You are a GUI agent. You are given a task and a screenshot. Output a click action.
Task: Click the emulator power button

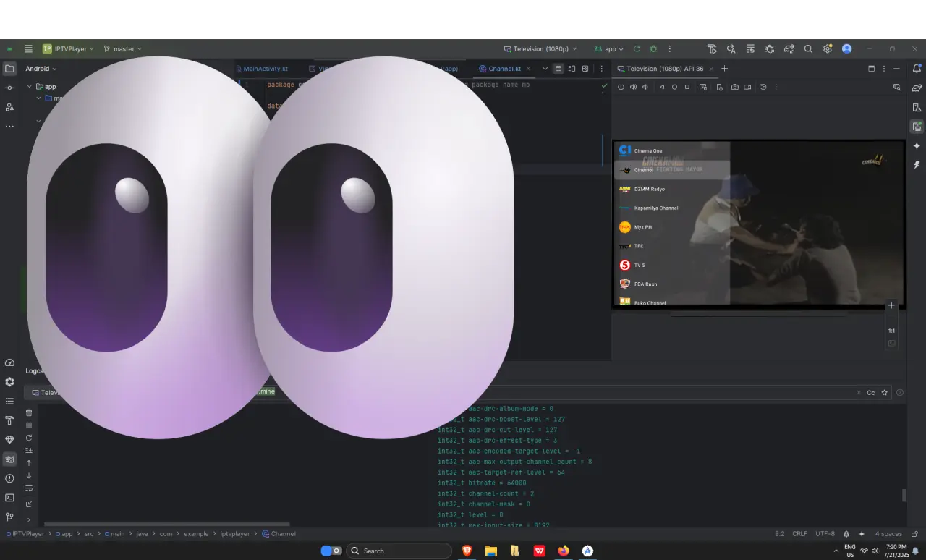(x=621, y=87)
